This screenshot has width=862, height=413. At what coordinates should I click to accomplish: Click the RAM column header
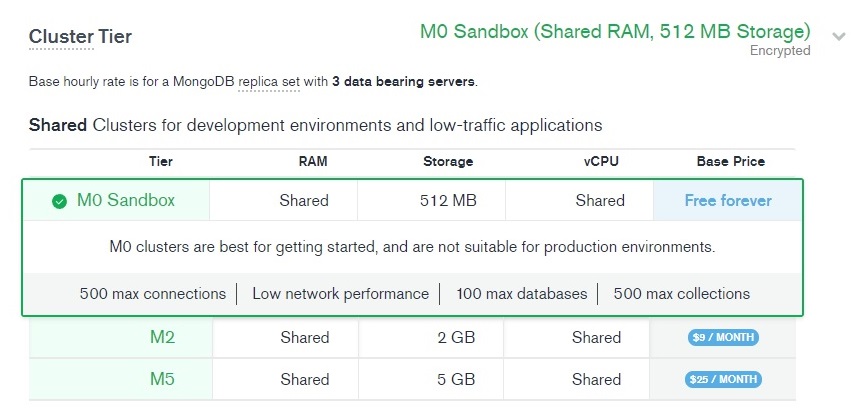point(313,162)
